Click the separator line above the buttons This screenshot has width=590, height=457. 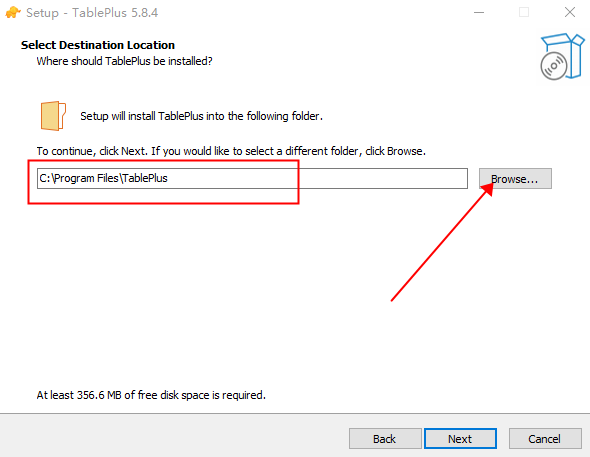[295, 414]
